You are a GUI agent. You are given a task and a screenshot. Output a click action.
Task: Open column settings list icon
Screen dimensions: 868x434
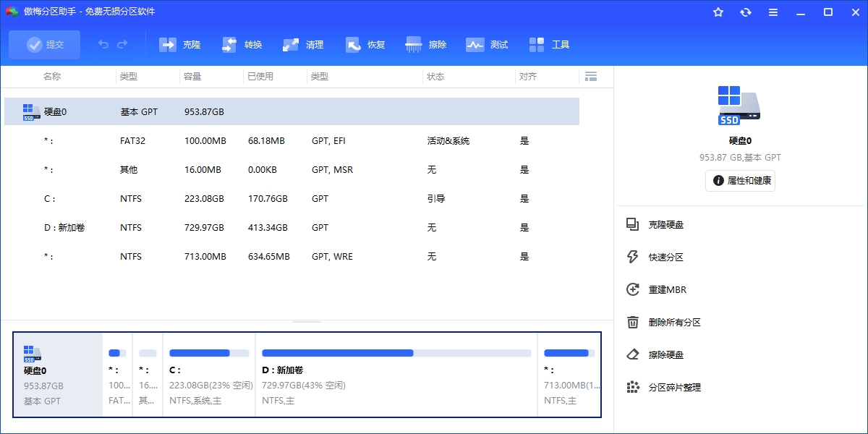pos(591,77)
